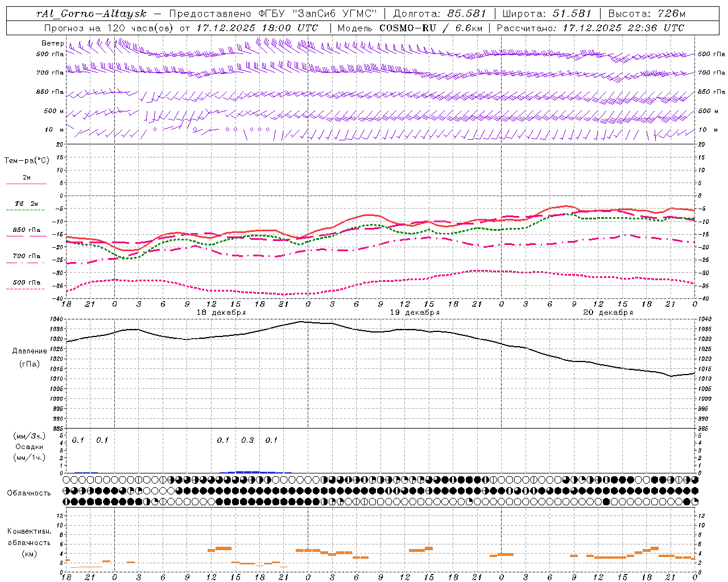Click the Тем-ра(°C) legend title
The image size is (728, 582).
pos(27,161)
